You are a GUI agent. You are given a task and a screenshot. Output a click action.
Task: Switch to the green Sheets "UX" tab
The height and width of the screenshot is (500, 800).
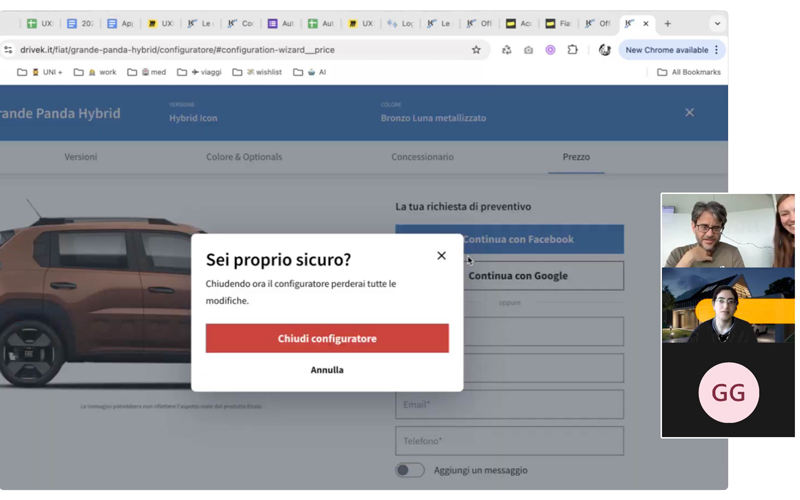(40, 23)
